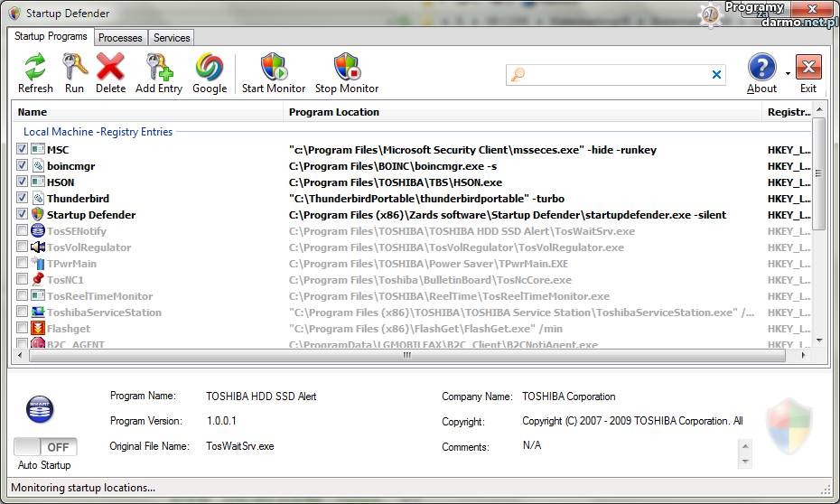Uncheck the Thunderbird startup checkbox

(x=23, y=198)
